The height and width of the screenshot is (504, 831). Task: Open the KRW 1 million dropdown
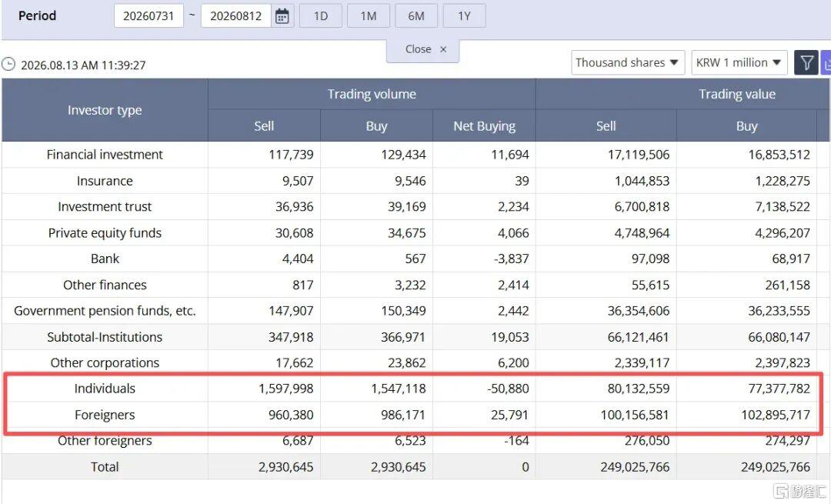[739, 62]
